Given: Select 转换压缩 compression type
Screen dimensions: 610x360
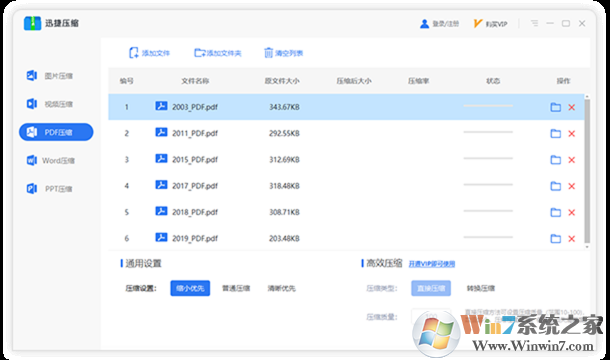Looking at the screenshot, I should (481, 288).
